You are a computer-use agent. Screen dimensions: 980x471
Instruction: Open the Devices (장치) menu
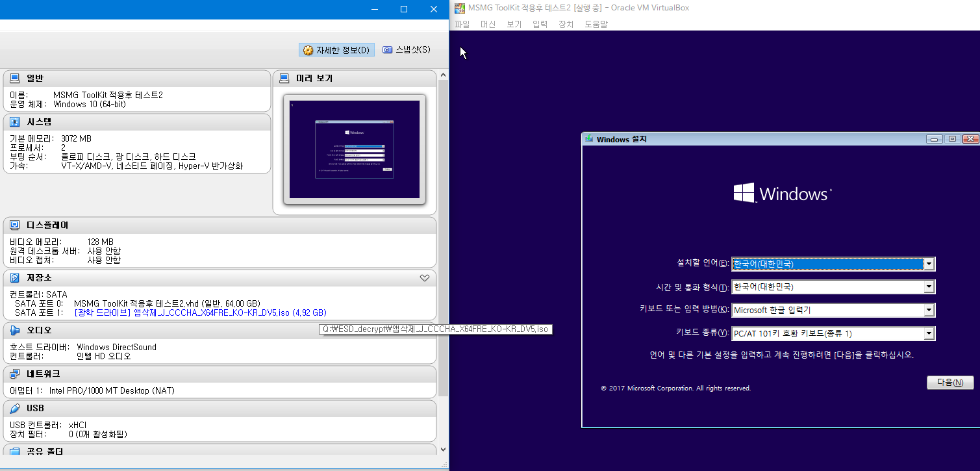pyautogui.click(x=566, y=24)
